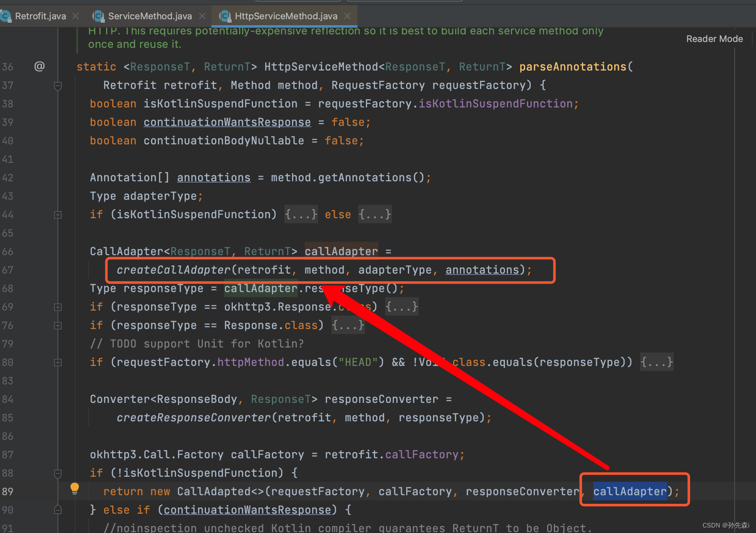
Task: Click the createCallAdapter call on line 67
Action: (x=173, y=270)
